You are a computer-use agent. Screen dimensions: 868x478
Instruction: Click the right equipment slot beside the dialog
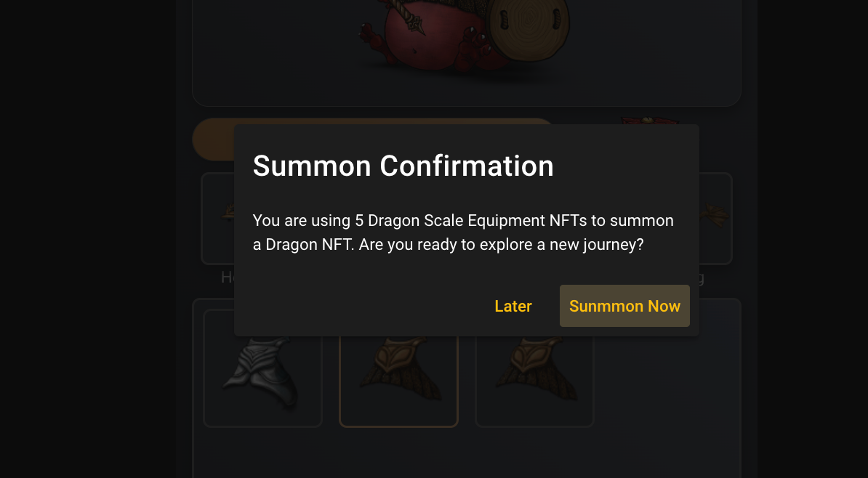pyautogui.click(x=716, y=218)
